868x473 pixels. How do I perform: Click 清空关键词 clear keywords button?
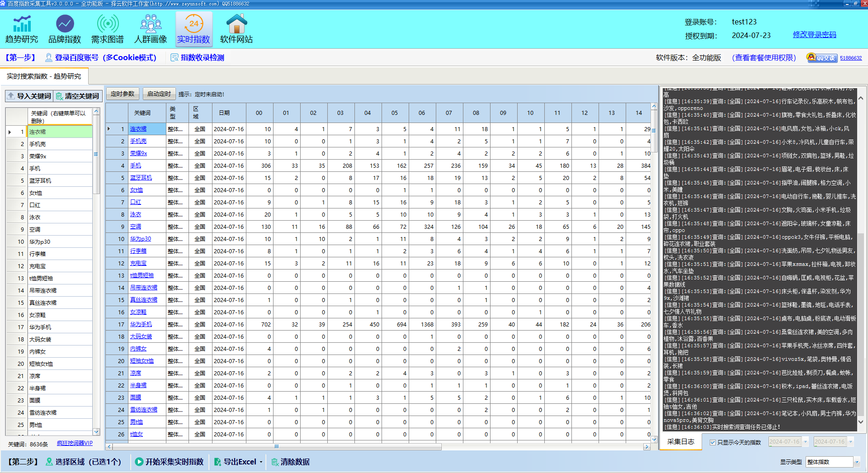(x=77, y=96)
